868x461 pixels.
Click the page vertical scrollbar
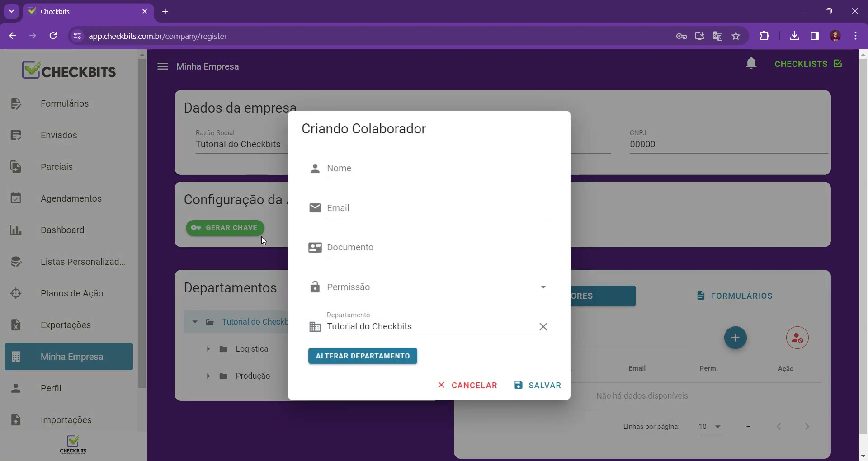(x=863, y=246)
